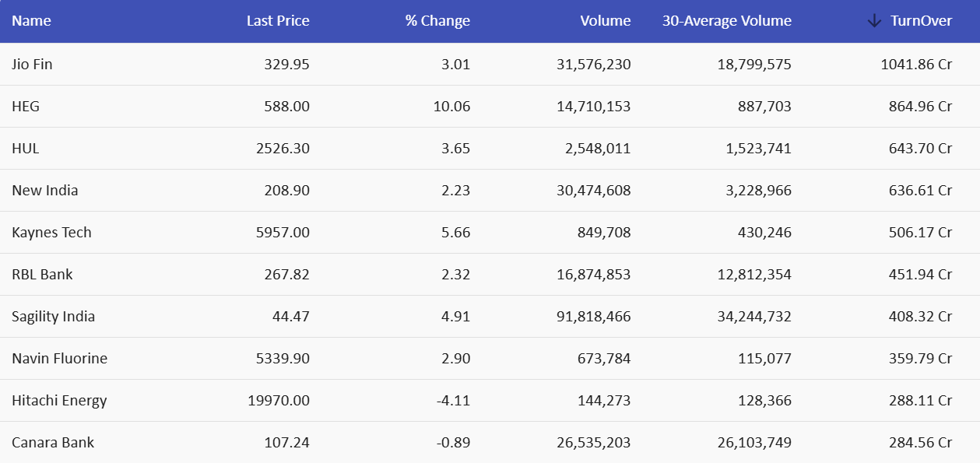Click Navin Fluorine stock name

click(59, 358)
